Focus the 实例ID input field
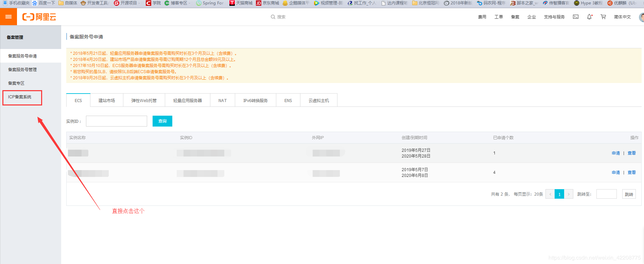644x264 pixels. [x=117, y=121]
